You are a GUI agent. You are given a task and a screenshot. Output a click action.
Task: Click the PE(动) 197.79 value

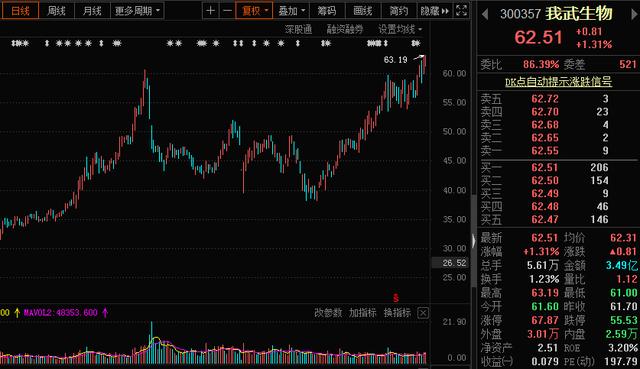coord(620,362)
